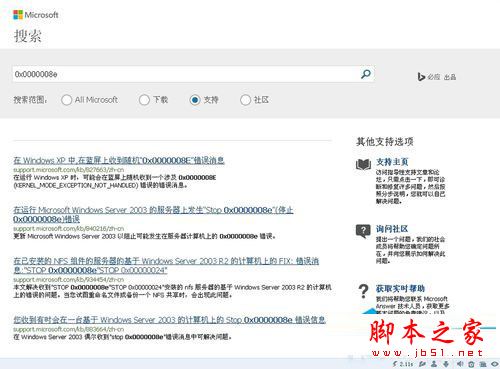Click the lightning speed icon in the status bar
500x369 pixels.
click(x=395, y=364)
